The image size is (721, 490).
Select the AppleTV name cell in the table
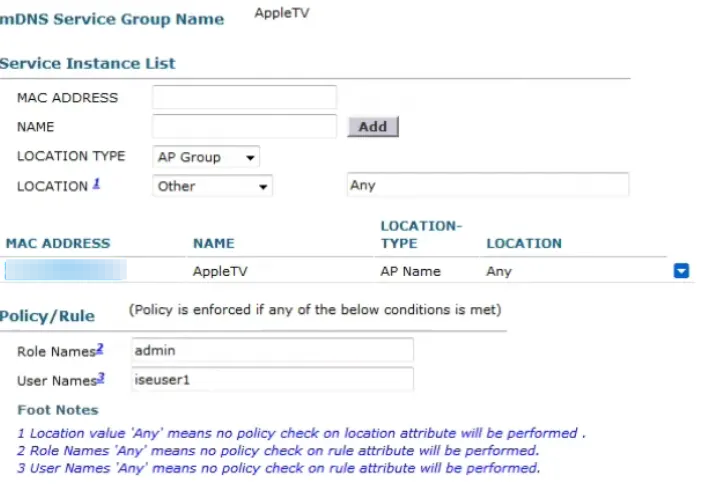(x=218, y=271)
